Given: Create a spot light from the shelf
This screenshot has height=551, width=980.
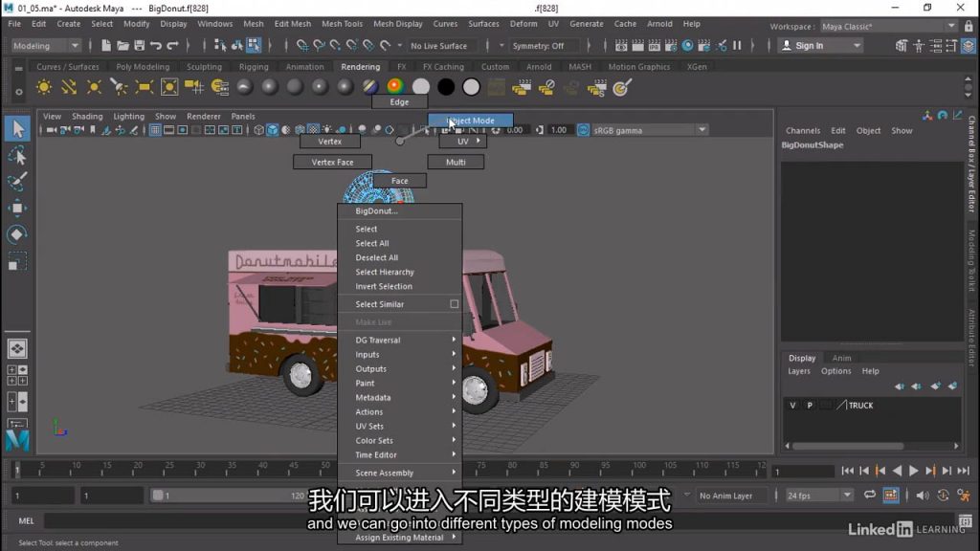Looking at the screenshot, I should [x=119, y=87].
